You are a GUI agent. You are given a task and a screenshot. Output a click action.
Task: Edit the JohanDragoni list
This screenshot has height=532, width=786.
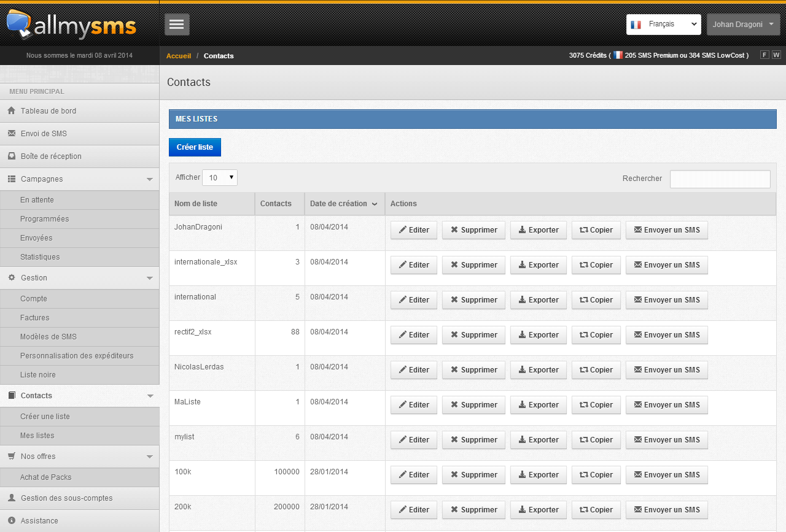pyautogui.click(x=414, y=230)
